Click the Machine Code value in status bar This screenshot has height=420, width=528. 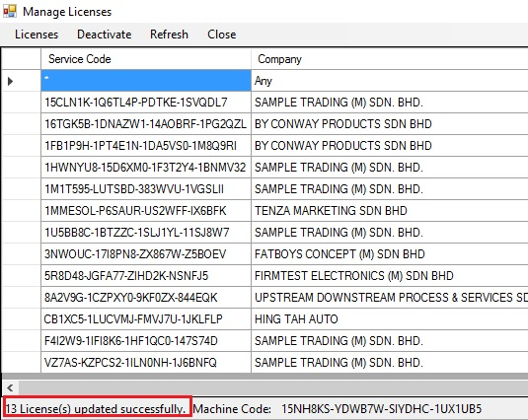(382, 409)
